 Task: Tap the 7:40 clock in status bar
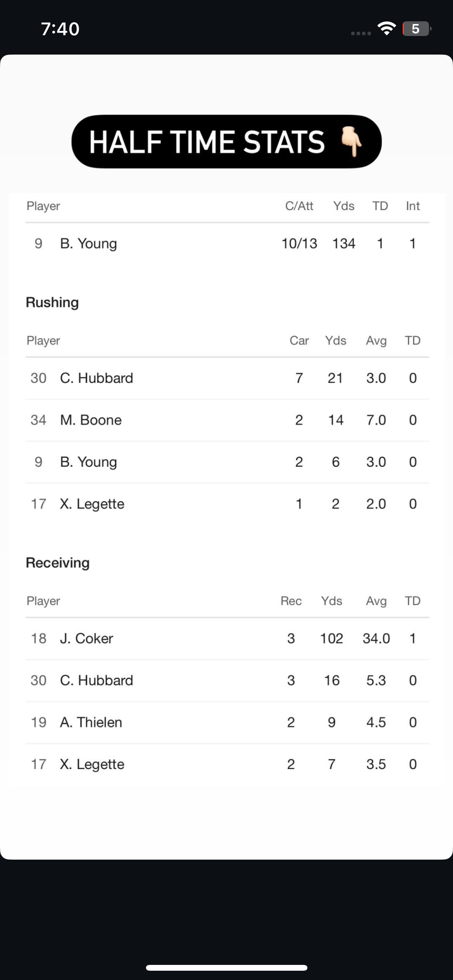[x=60, y=29]
